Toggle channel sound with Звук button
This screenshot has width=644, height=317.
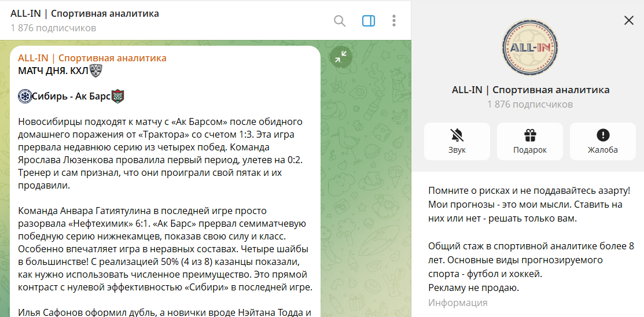click(457, 141)
